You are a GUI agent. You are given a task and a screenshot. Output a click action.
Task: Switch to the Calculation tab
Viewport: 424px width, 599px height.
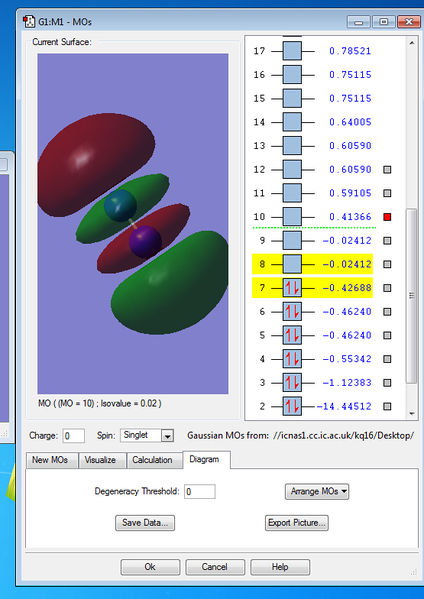coord(154,460)
